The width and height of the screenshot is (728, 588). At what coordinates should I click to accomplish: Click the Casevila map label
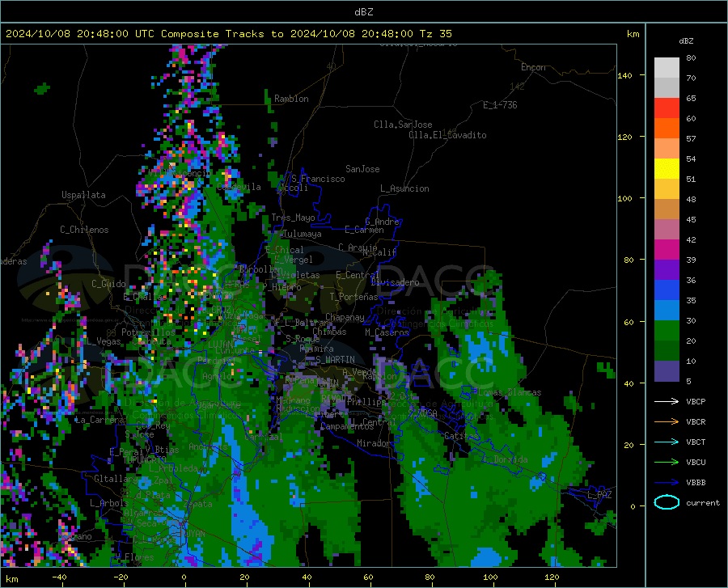pos(239,187)
